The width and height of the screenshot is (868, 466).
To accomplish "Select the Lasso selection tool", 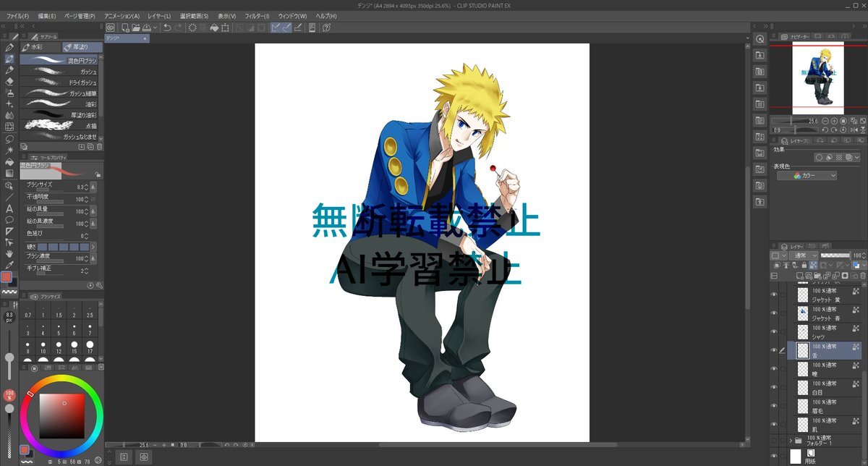I will pyautogui.click(x=9, y=138).
